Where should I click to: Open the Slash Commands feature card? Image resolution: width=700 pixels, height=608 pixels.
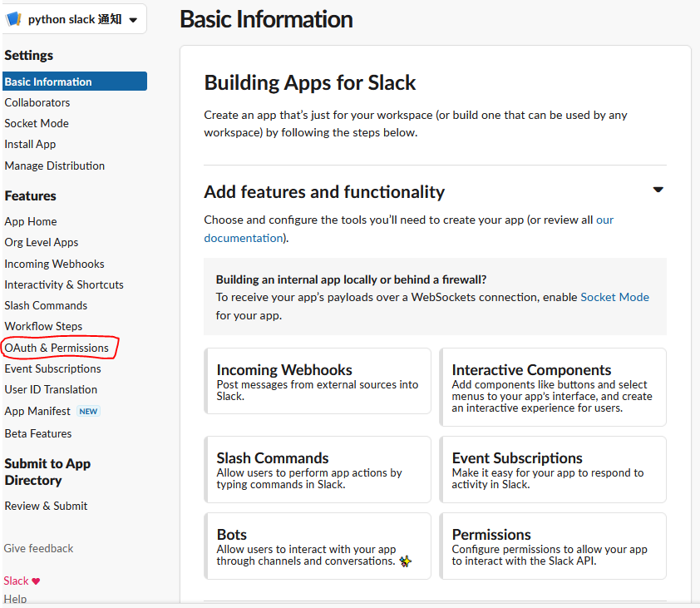point(318,469)
